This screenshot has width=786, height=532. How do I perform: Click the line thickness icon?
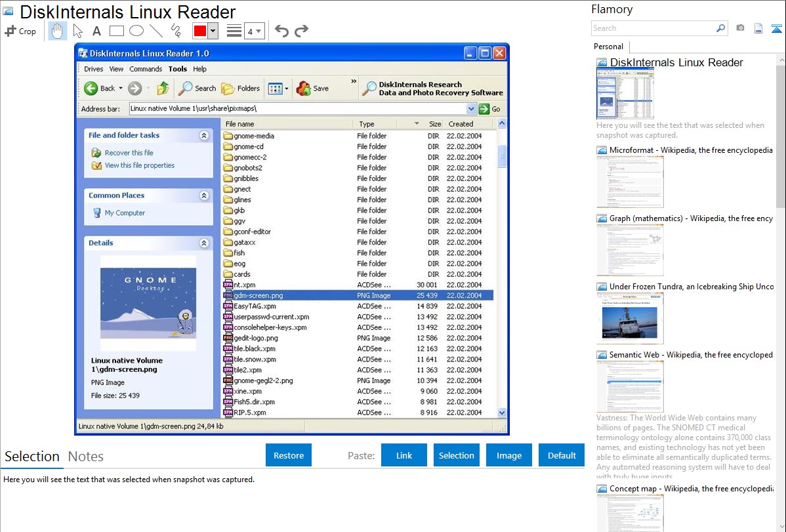(234, 31)
